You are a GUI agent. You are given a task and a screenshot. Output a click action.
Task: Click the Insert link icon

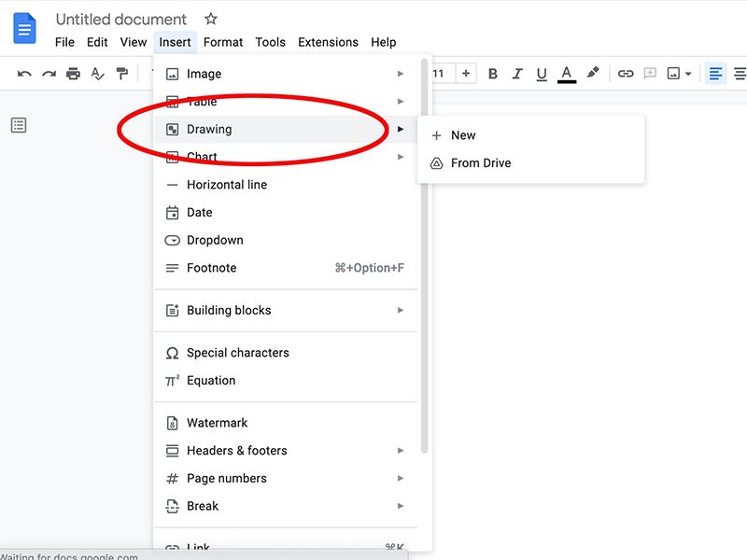[626, 74]
